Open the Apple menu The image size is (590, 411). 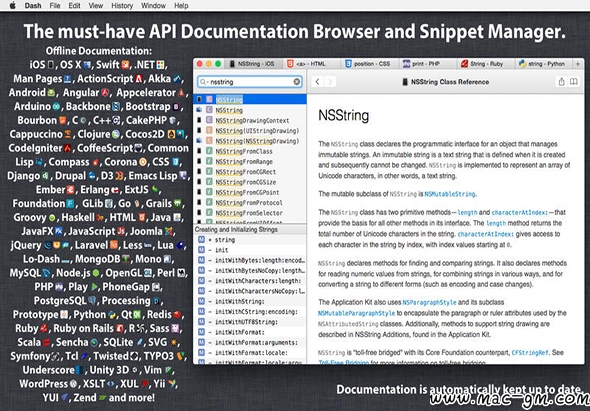(12, 5)
